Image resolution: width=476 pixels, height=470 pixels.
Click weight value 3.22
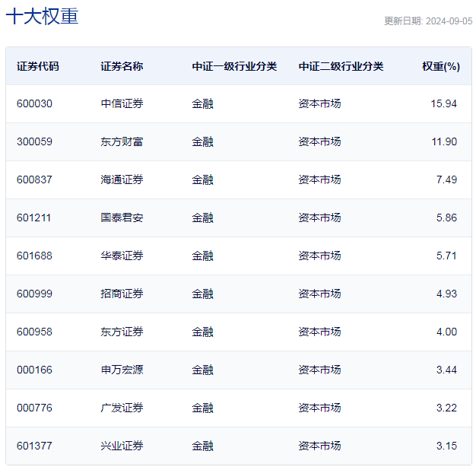tap(446, 408)
